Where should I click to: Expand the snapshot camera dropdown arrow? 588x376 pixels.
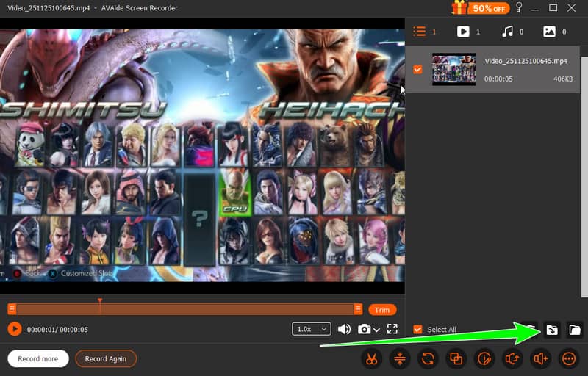tap(377, 330)
